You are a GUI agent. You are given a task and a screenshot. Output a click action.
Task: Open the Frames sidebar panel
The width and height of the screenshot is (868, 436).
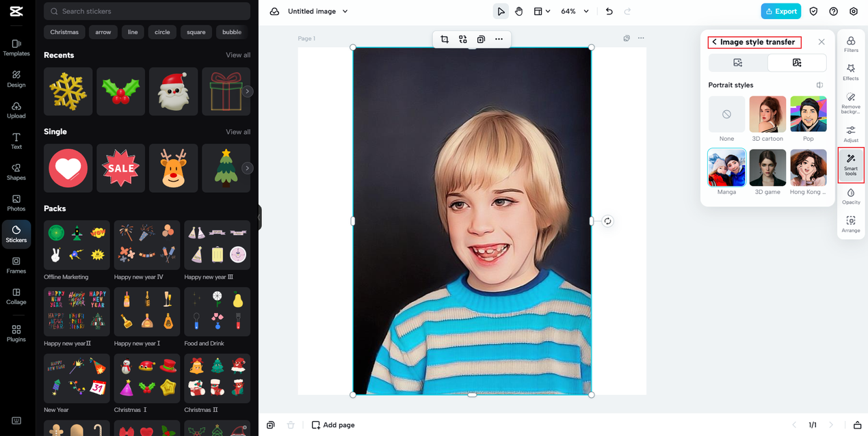(x=16, y=265)
